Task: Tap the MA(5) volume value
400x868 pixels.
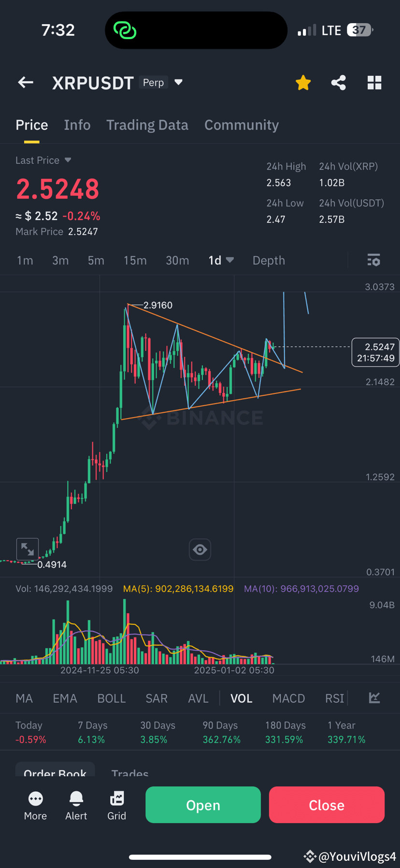Action: [178, 589]
